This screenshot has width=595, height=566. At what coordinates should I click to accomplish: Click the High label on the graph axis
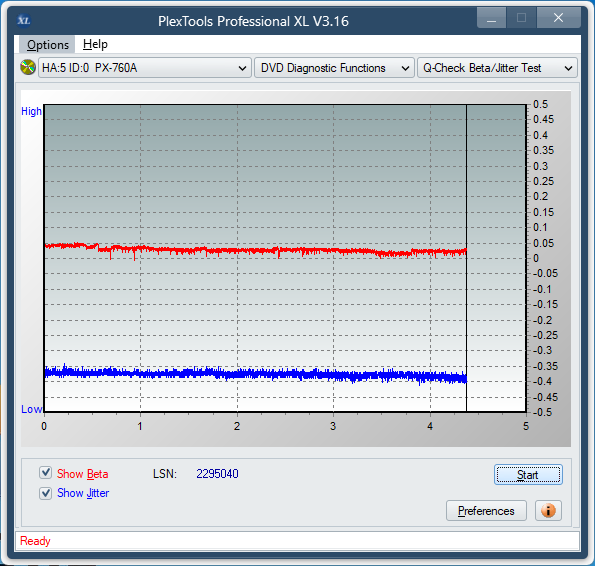pos(31,111)
